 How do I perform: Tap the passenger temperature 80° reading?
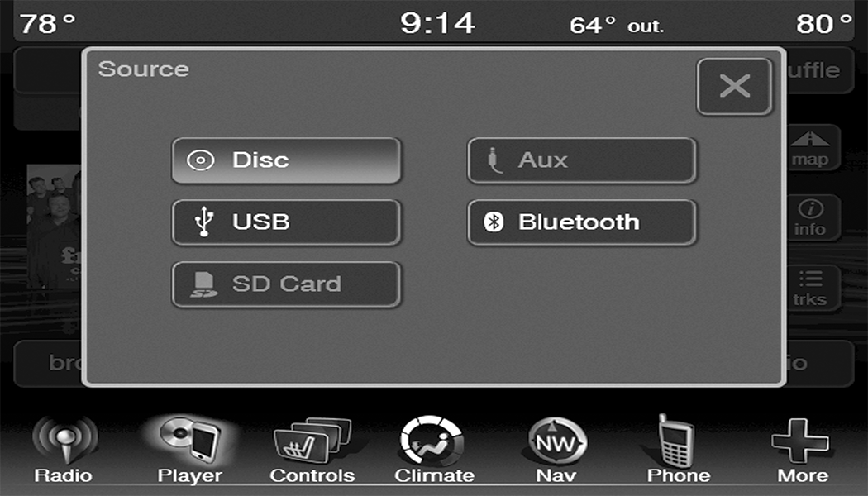823,24
